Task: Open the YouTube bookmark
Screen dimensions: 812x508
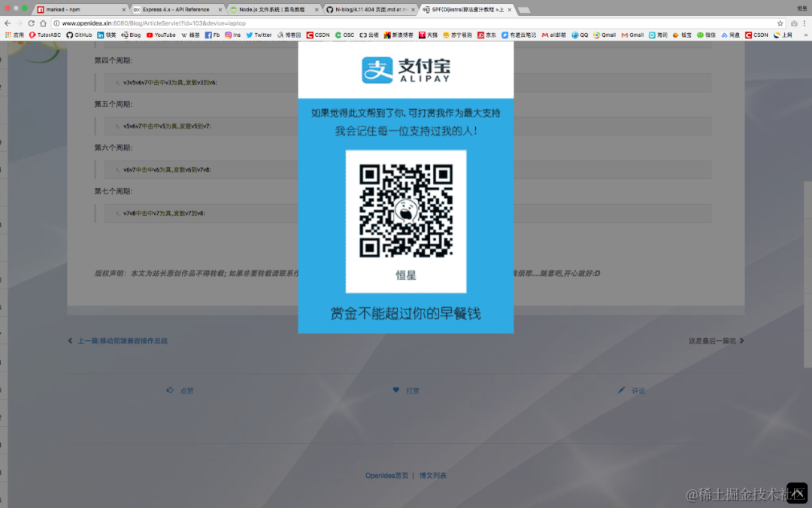Action: pyautogui.click(x=161, y=35)
